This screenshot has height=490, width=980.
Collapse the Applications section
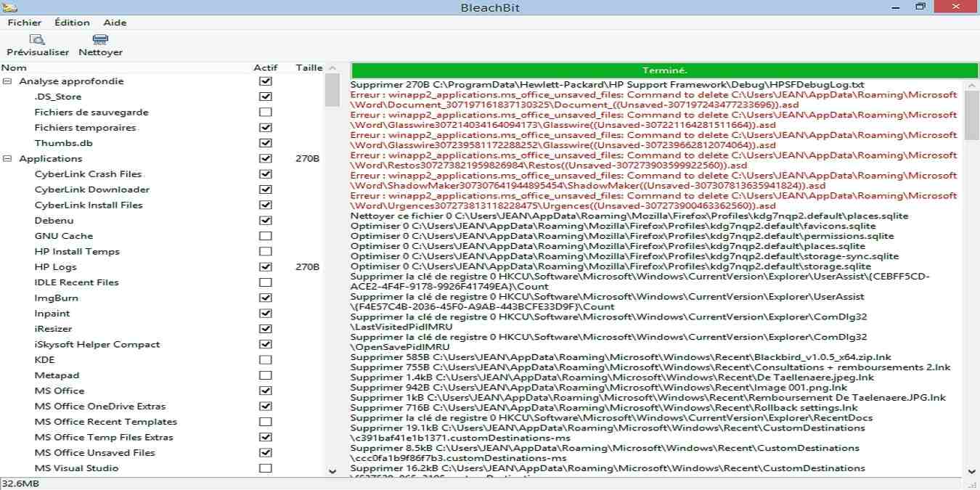click(x=7, y=158)
